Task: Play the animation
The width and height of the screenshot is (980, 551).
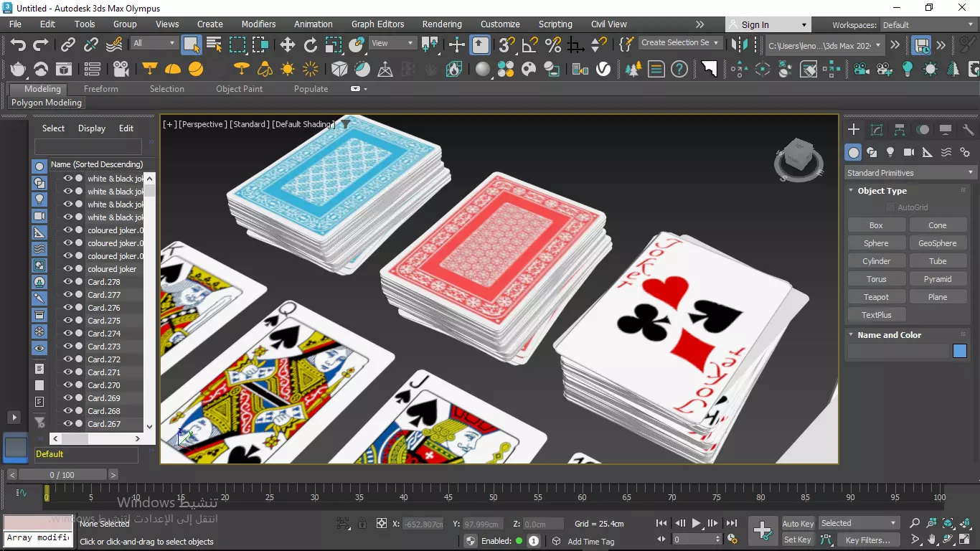Action: tap(696, 524)
